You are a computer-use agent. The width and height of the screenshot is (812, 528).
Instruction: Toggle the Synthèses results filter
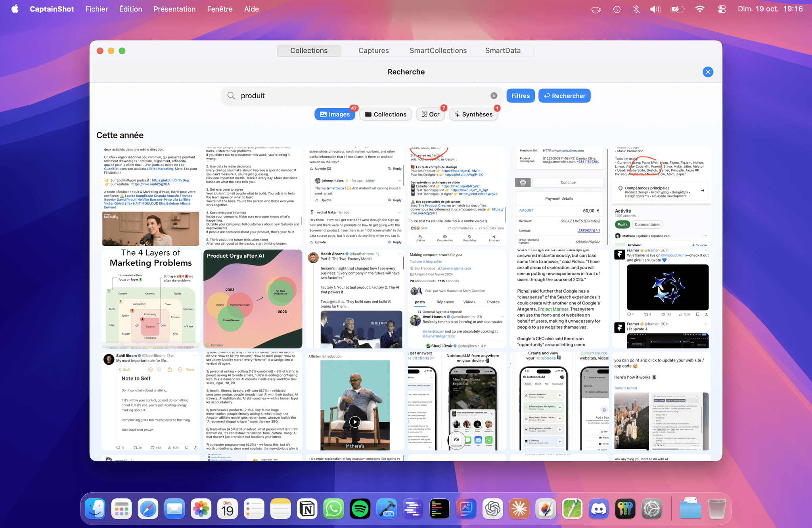coord(473,114)
